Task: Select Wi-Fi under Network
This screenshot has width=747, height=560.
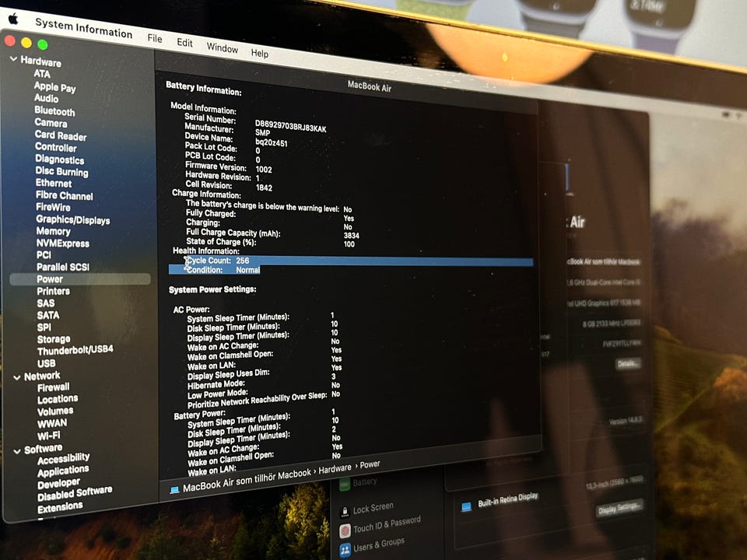Action: [49, 436]
